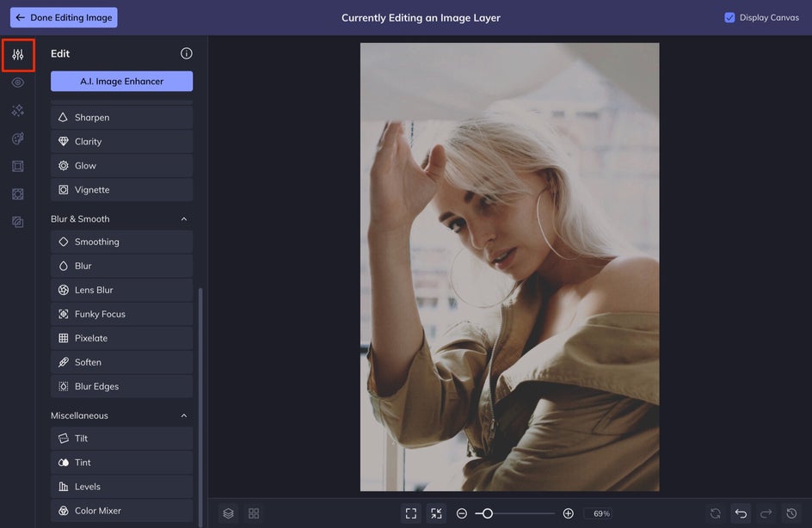Open the Levels tool
This screenshot has width=812, height=528.
tap(121, 487)
